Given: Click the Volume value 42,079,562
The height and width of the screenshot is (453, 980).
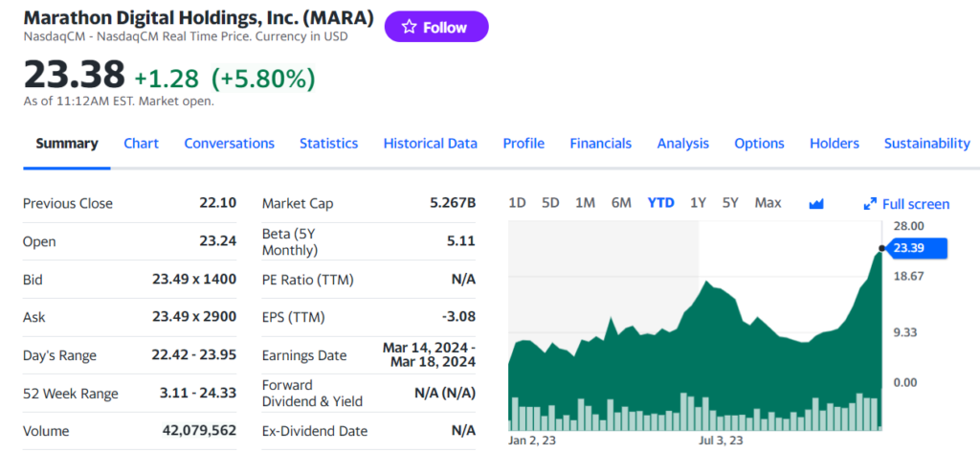Looking at the screenshot, I should click(199, 430).
